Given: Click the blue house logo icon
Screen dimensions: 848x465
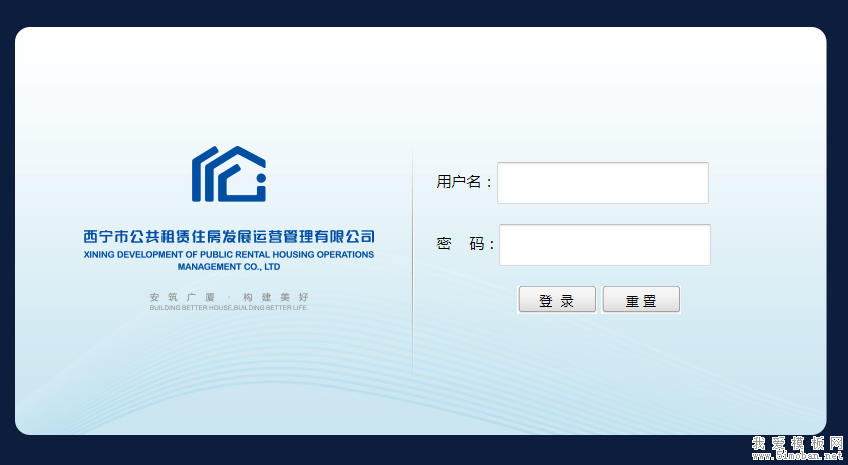Looking at the screenshot, I should (x=228, y=175).
